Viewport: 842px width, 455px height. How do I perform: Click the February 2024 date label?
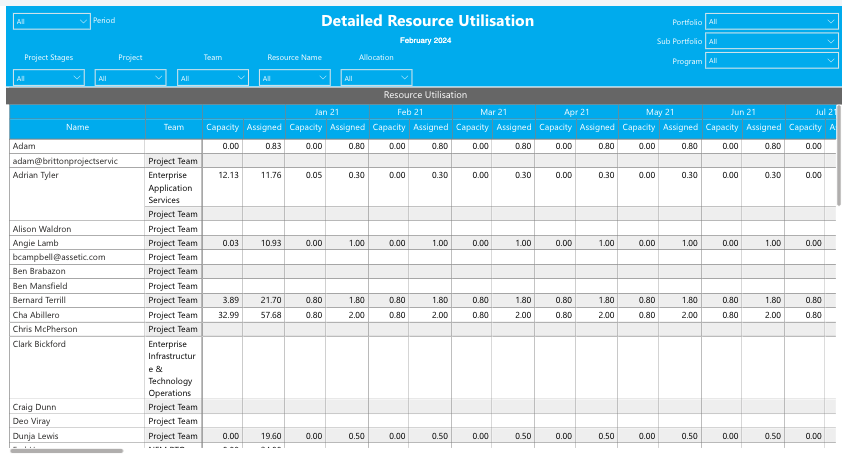pyautogui.click(x=425, y=40)
